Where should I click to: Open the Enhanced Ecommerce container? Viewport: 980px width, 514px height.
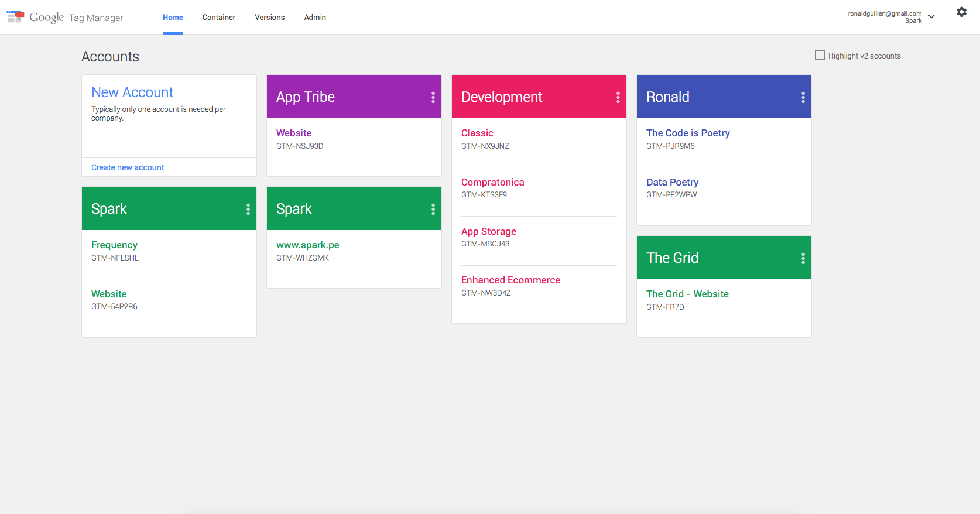pyautogui.click(x=511, y=280)
